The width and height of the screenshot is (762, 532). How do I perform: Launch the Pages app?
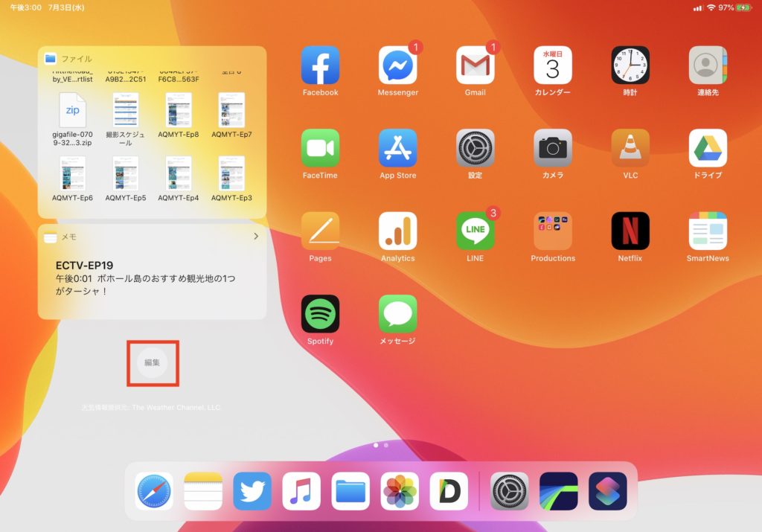pos(320,231)
